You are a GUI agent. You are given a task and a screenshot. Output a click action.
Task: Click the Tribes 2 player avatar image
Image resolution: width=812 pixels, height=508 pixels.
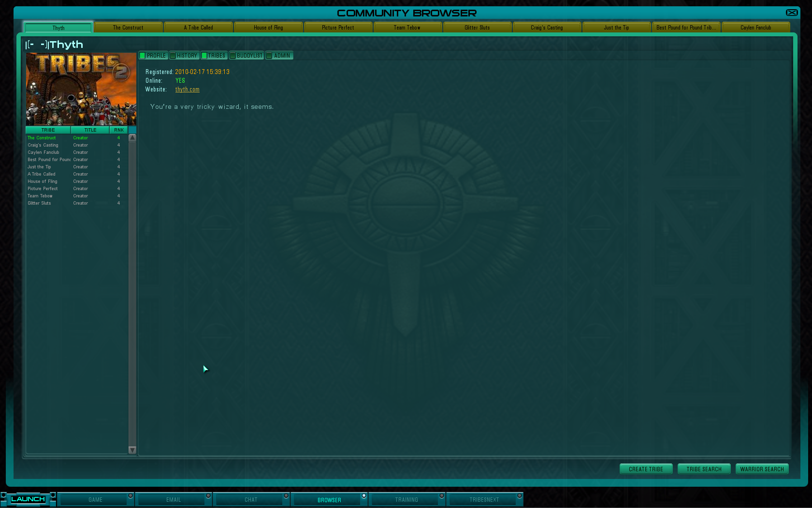(81, 89)
